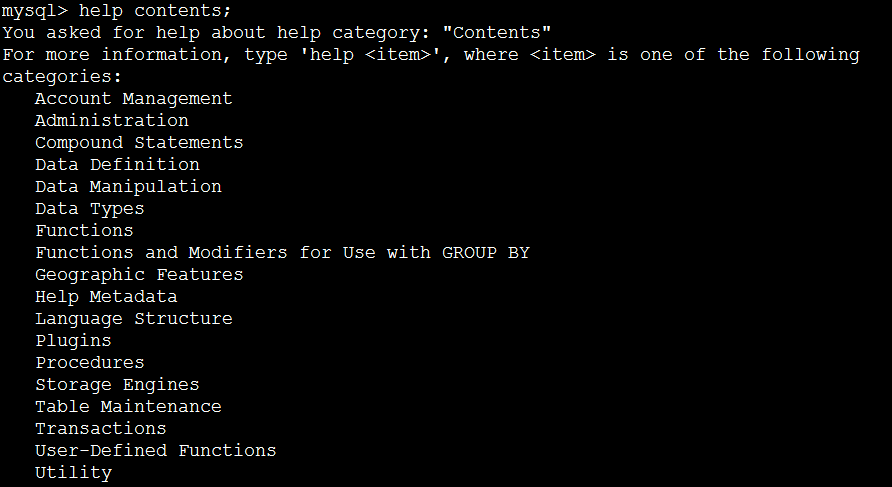Click the Account Management category

133,98
